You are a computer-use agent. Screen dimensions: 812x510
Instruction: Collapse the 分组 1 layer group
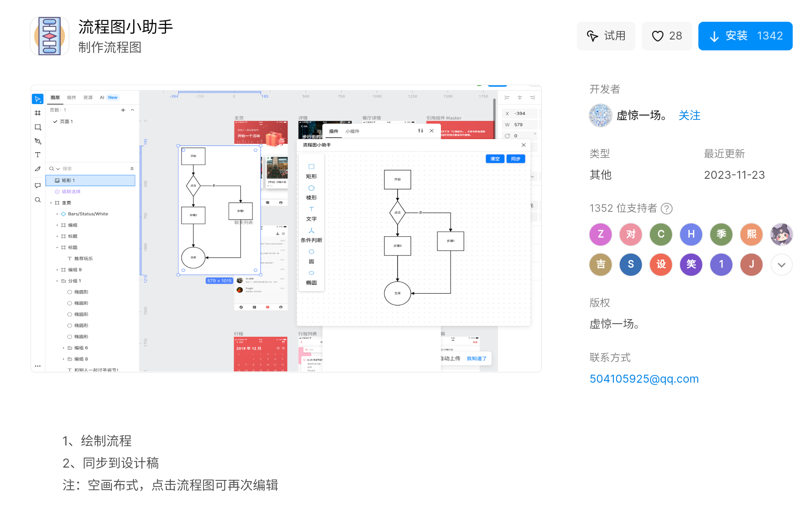click(x=57, y=281)
